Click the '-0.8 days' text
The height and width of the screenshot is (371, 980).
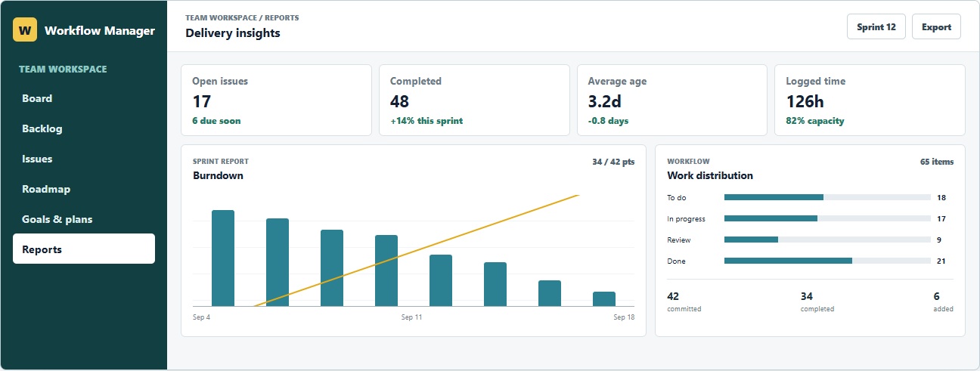[608, 121]
